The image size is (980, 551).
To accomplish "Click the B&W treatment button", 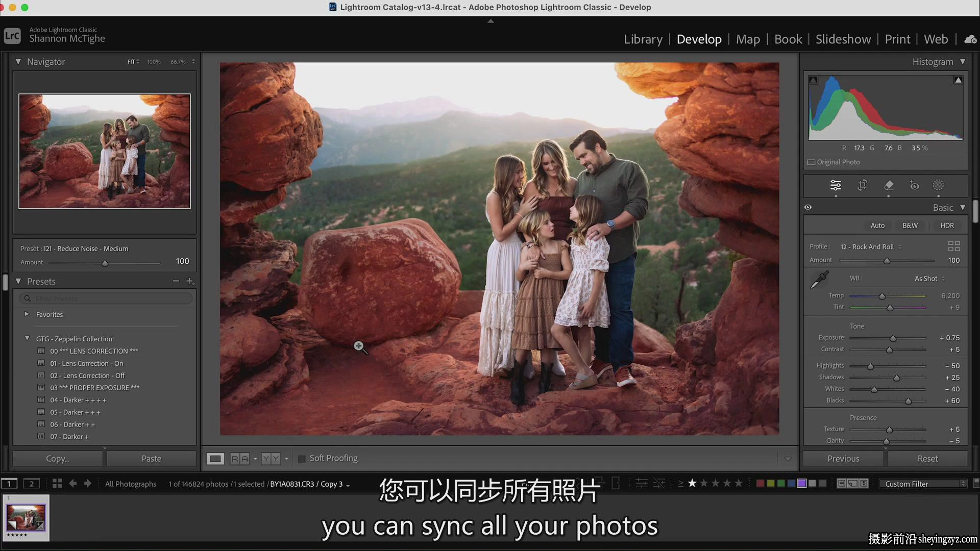I will (910, 226).
